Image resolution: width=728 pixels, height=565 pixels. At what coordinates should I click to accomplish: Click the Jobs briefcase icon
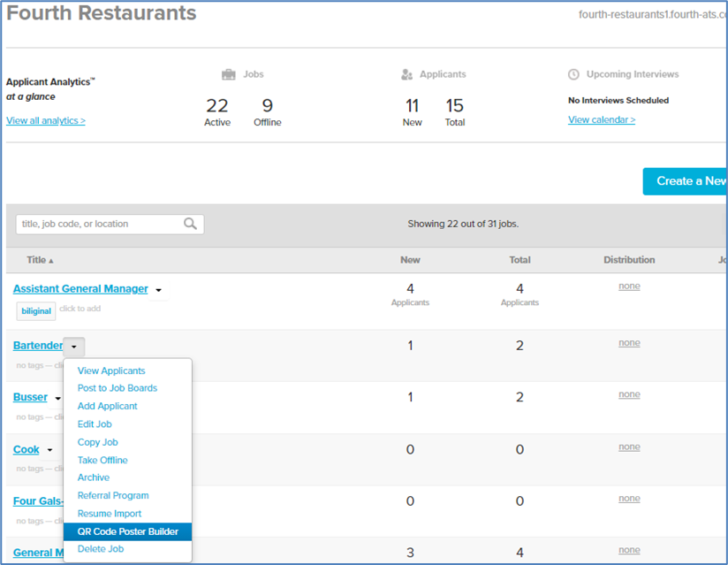click(x=229, y=74)
